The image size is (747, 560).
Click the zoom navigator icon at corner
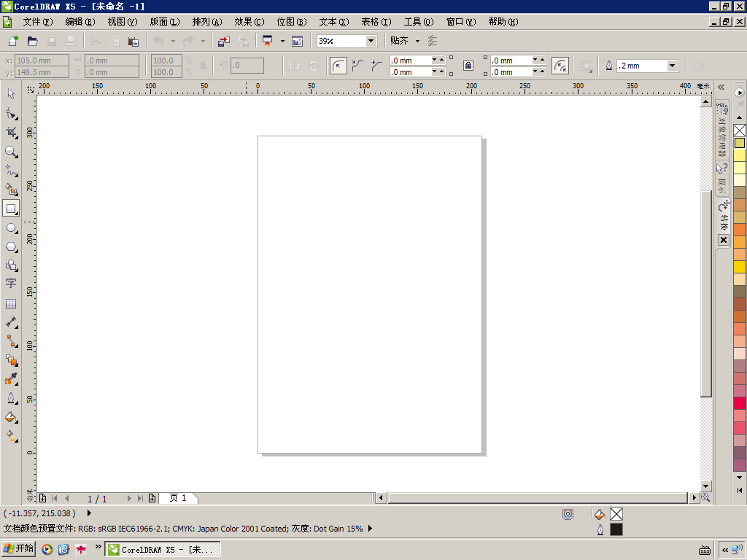pos(705,497)
